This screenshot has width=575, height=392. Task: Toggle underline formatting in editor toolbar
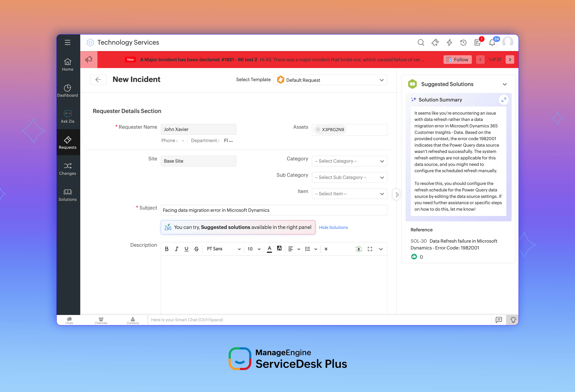(x=186, y=249)
